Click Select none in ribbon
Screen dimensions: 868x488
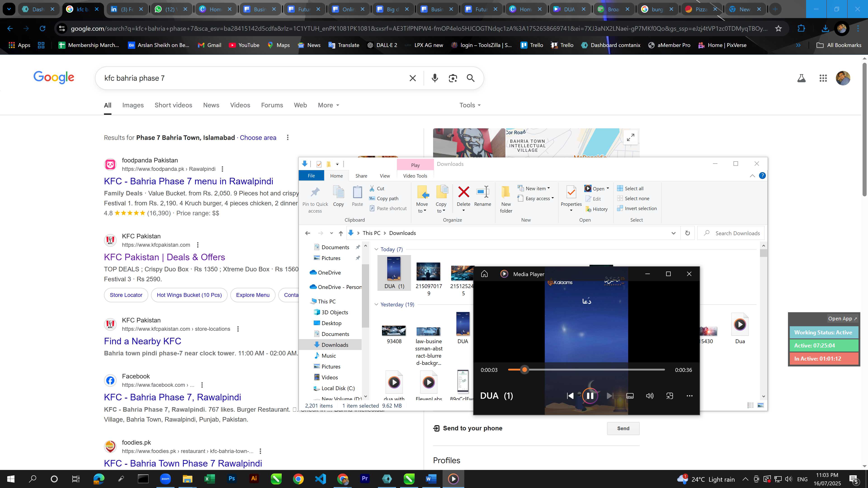(633, 198)
